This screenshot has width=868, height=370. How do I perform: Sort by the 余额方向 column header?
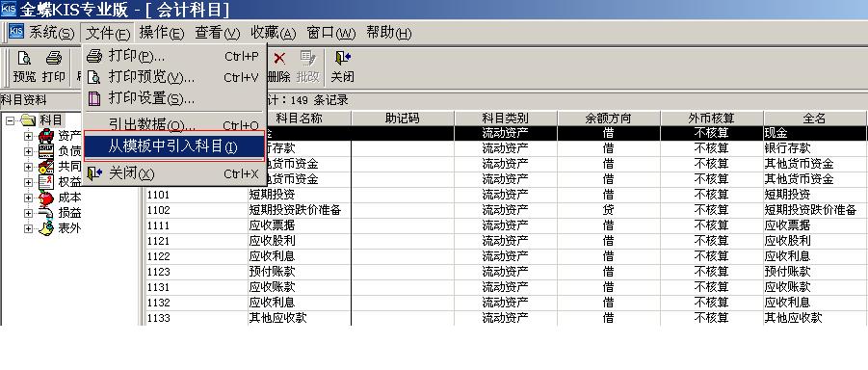pyautogui.click(x=609, y=118)
